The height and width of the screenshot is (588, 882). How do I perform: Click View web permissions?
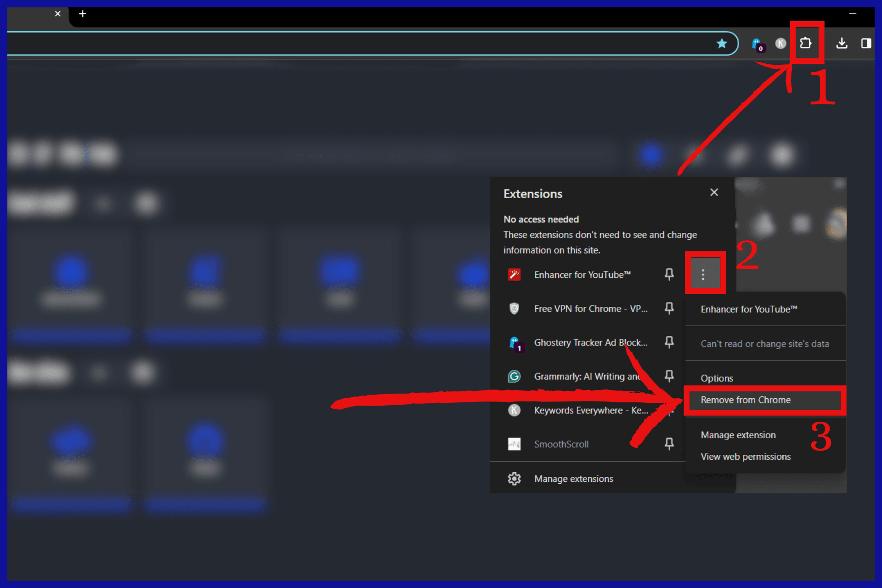pos(745,456)
